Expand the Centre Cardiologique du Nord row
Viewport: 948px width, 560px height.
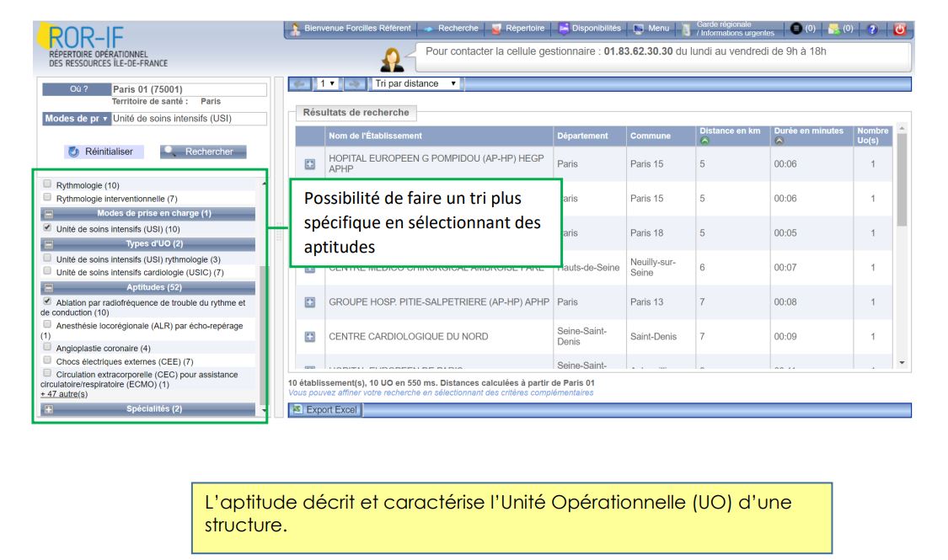tap(309, 336)
